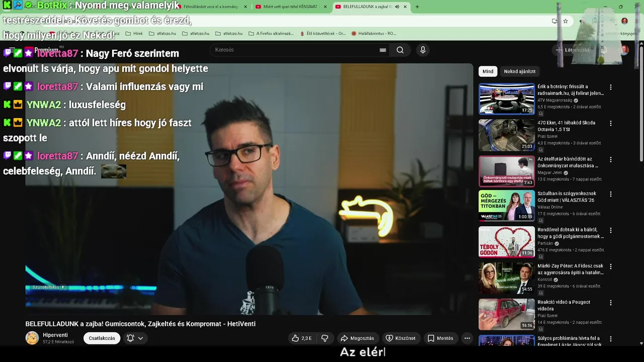
Task: Open the Márki-Zay Péter video thumbnail
Action: tap(507, 278)
